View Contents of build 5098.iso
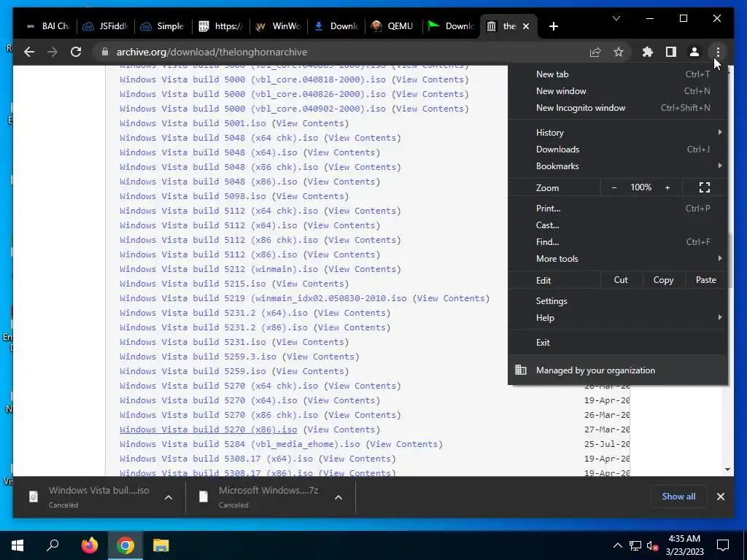Screen dimensions: 747x560 pos(310,196)
